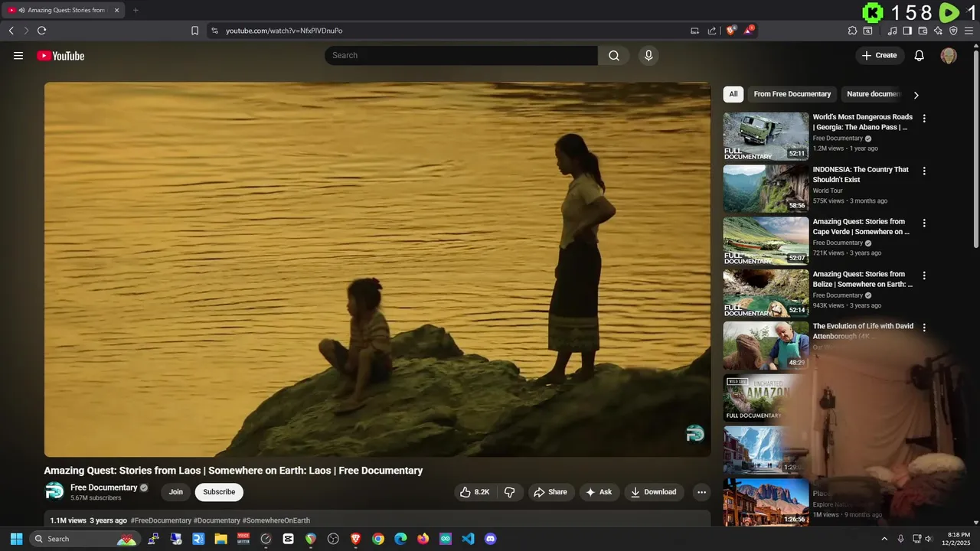The image size is (980, 551).
Task: Click the search magnifier button
Action: pos(614,55)
